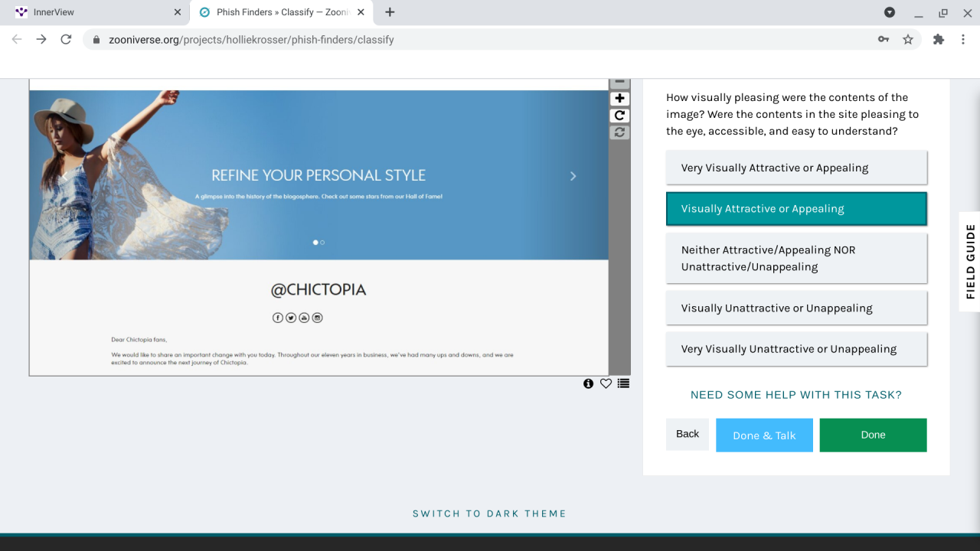
Task: Switch to dark theme
Action: 490,514
